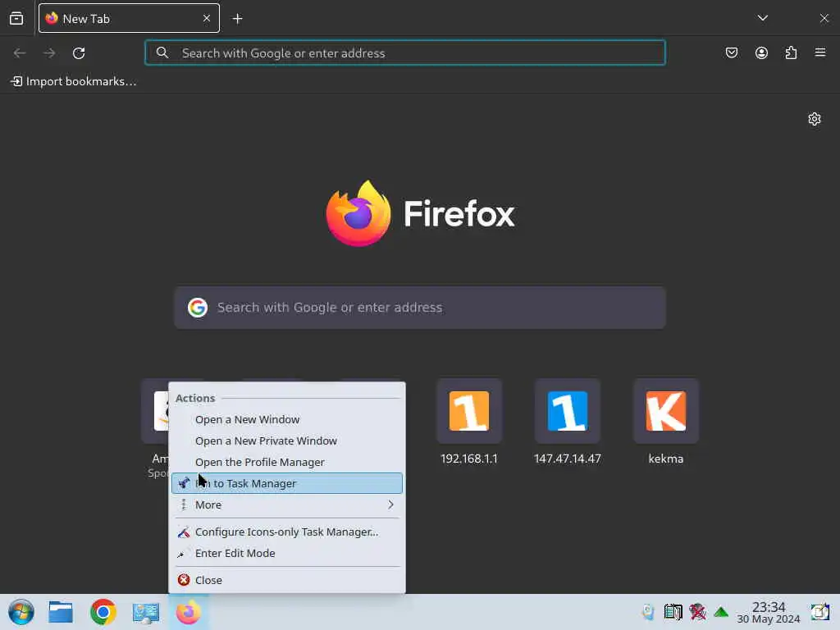Focus the URL address bar
The image size is (840, 630).
405,53
